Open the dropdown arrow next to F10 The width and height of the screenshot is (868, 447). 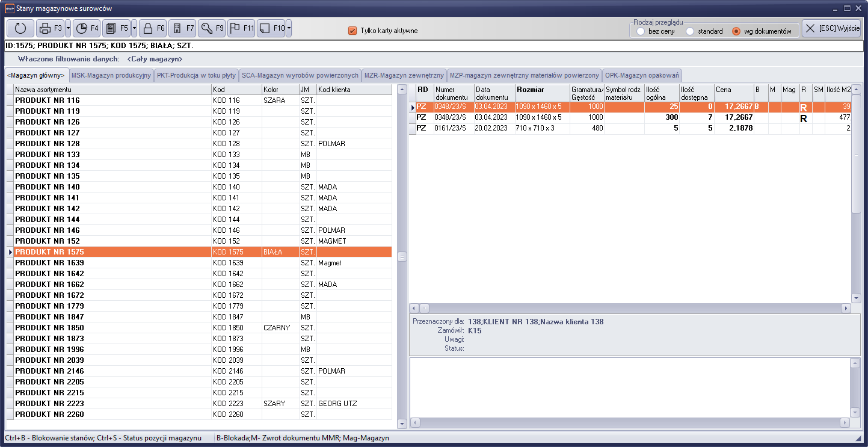289,28
